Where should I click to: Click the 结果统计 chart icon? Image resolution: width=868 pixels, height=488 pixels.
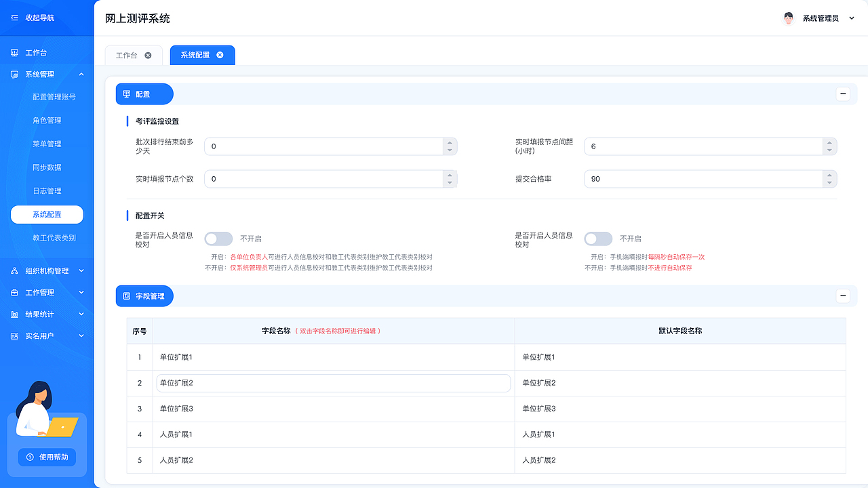(x=15, y=314)
